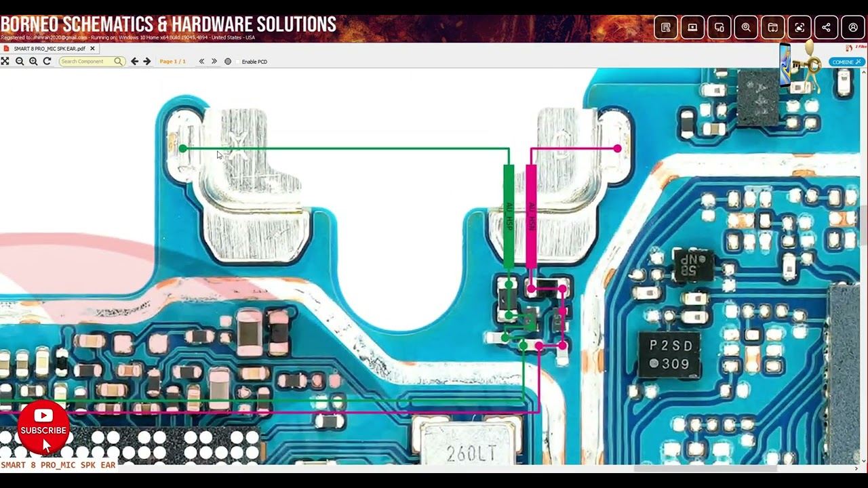The image size is (868, 488).
Task: Click the devices icon in header
Action: pyautogui.click(x=719, y=28)
